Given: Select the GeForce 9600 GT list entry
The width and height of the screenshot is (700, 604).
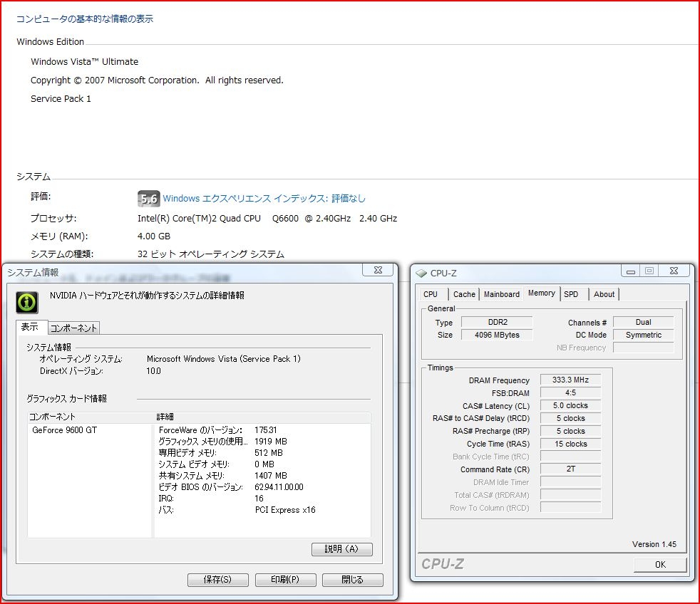Looking at the screenshot, I should tap(65, 430).
